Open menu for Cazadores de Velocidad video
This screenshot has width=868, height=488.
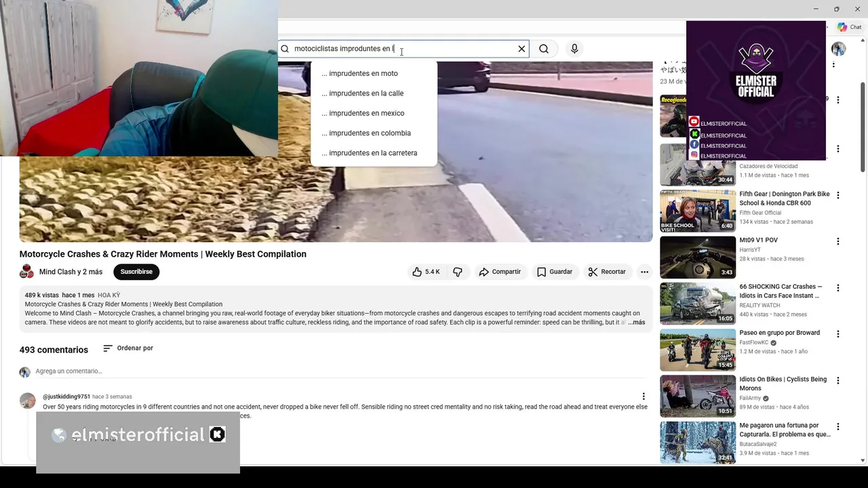click(x=838, y=149)
